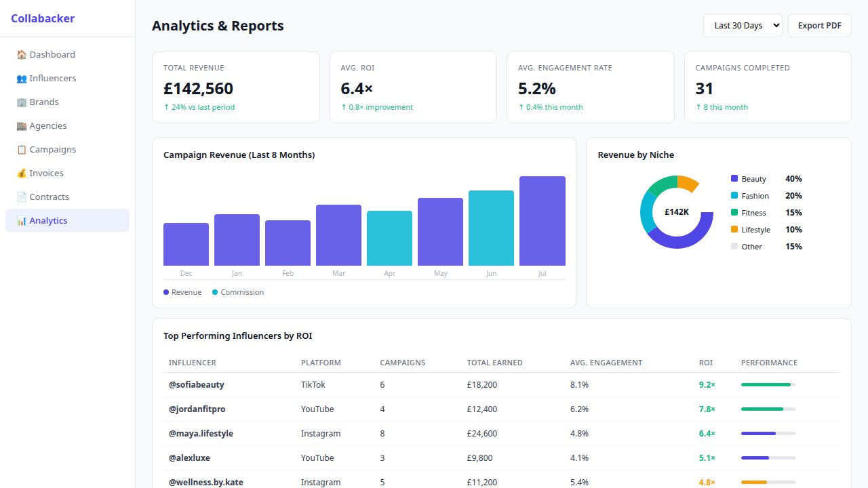868x488 pixels.
Task: Click the December revenue bar
Action: tap(186, 244)
